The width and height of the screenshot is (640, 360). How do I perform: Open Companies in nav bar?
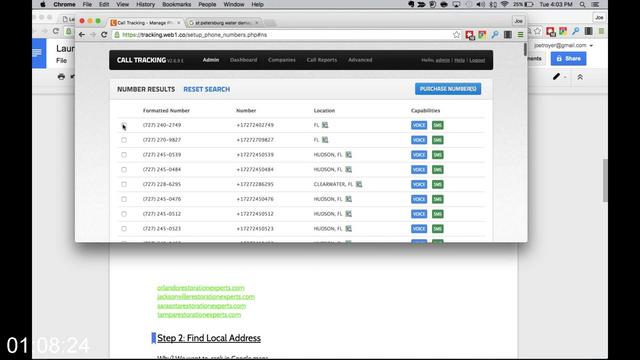[x=282, y=60]
